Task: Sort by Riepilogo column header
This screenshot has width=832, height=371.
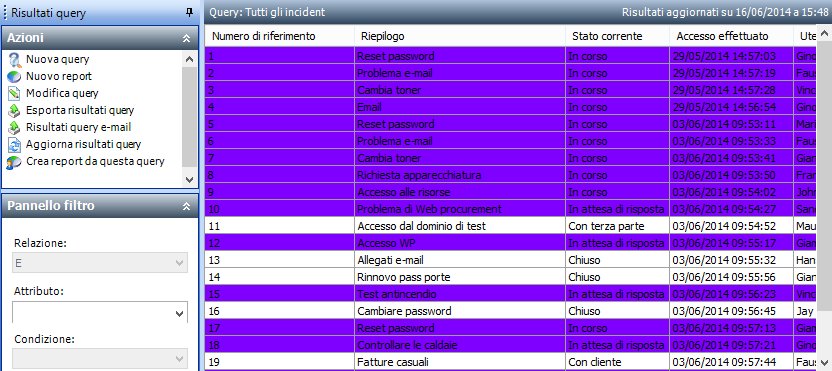Action: click(x=460, y=36)
